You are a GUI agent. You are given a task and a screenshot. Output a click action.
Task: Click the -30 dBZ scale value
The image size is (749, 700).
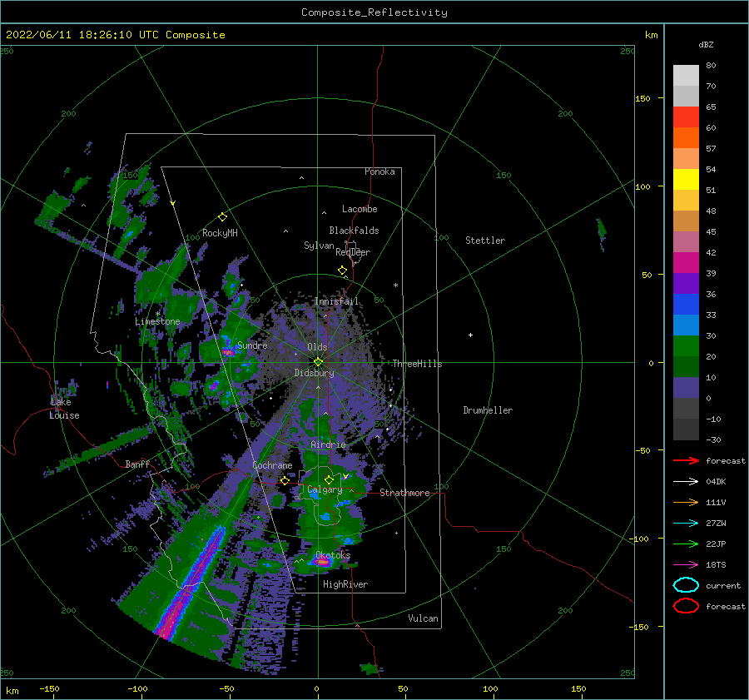pos(713,439)
